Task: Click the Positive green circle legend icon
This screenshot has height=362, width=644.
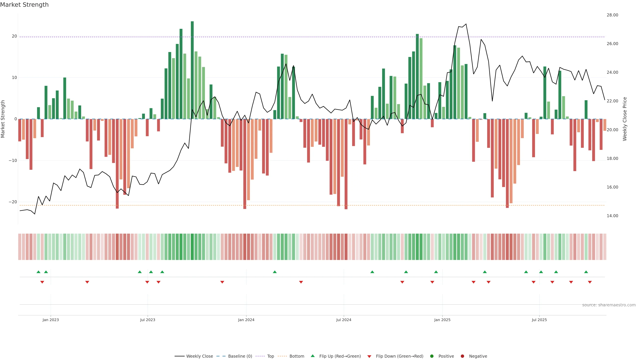Action: coord(432,356)
